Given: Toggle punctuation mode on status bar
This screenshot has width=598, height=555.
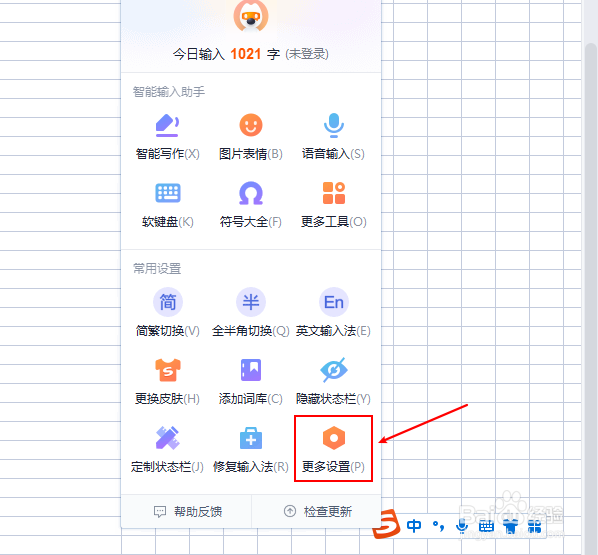Looking at the screenshot, I should point(439,526).
